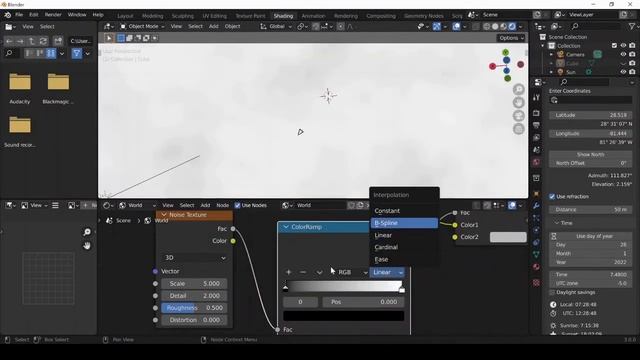This screenshot has height=360, width=640.
Task: Switch to the Shading workspace tab
Action: [x=283, y=16]
